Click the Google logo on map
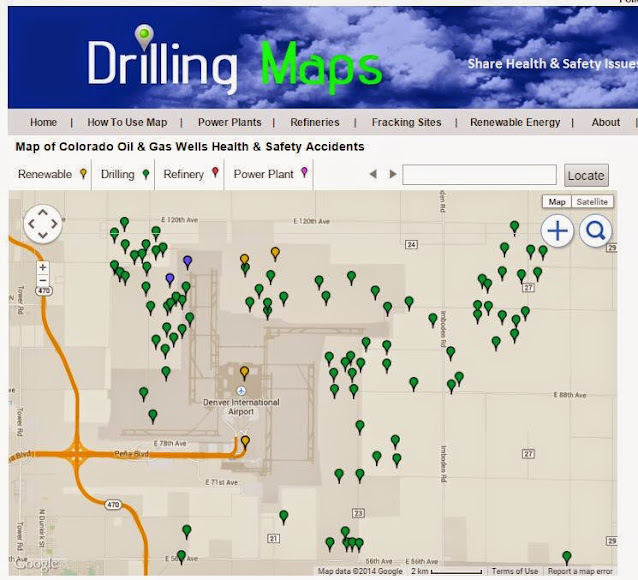638x580 pixels. click(x=36, y=564)
